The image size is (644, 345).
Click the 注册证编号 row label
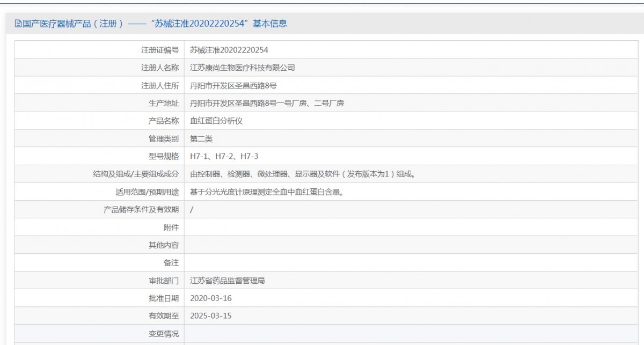click(x=160, y=50)
